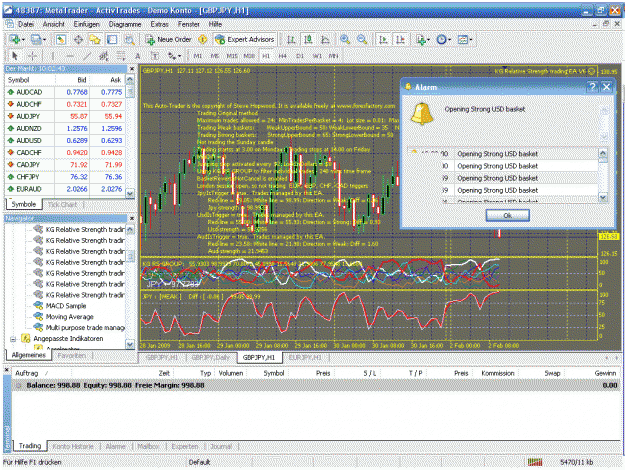Toggle the Expert Advisors button
Viewport: 625px width, 470px height.
coord(244,39)
